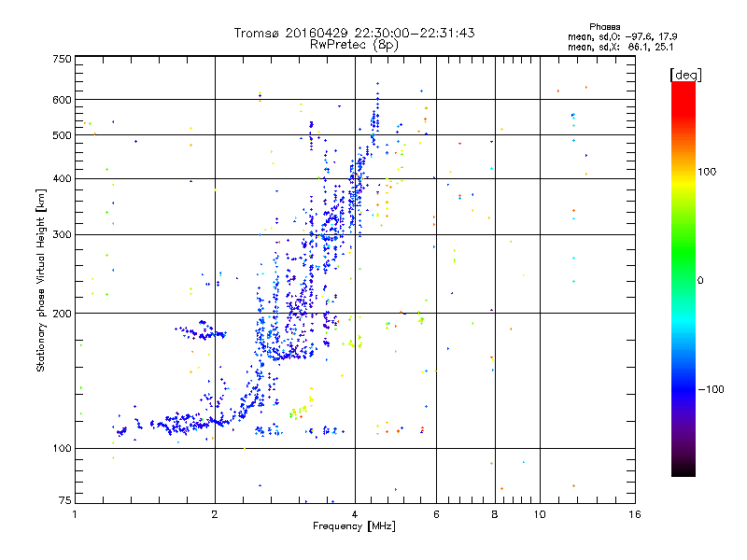Click the "Stationary phase Virtual Height [km]" label
Screen dimensions: 747x560
(x=41, y=280)
